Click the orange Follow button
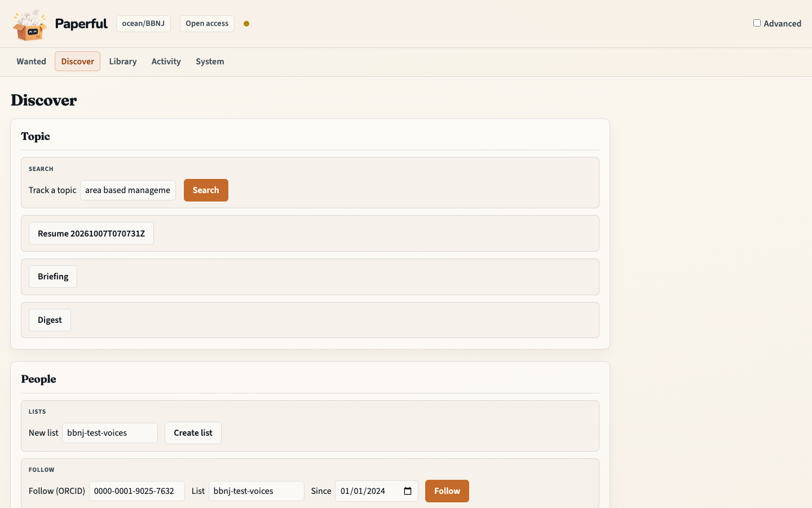The width and height of the screenshot is (812, 508). click(x=447, y=491)
